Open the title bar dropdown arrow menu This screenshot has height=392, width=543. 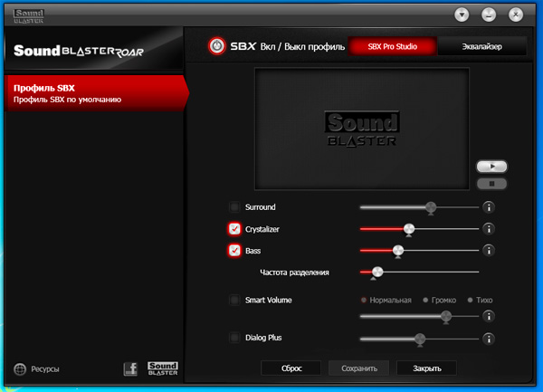(462, 14)
